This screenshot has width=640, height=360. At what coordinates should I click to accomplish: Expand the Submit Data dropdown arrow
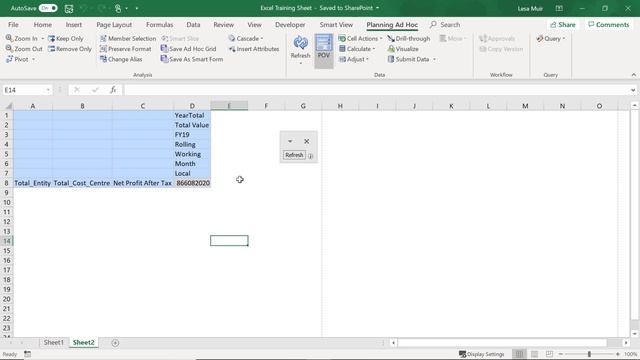(434, 60)
